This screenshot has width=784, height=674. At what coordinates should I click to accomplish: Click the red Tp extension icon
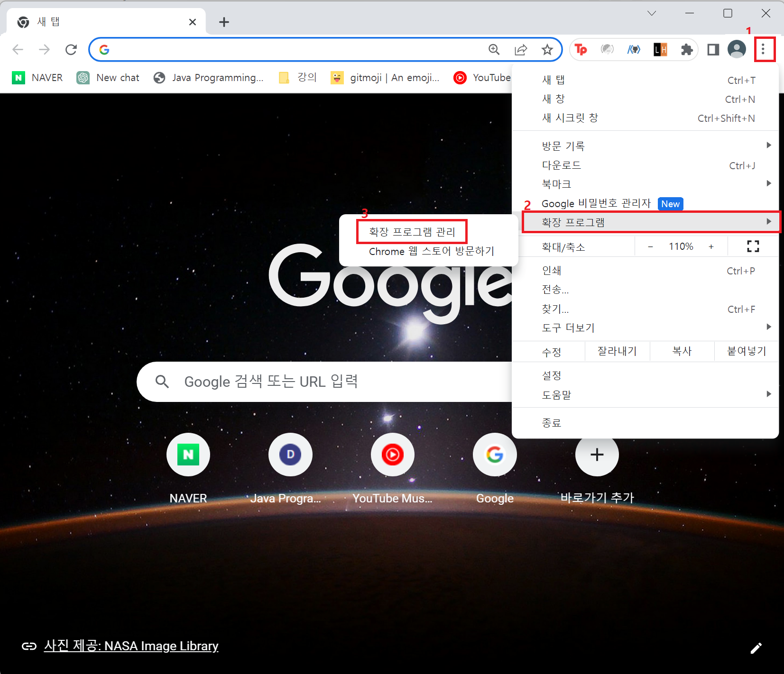pyautogui.click(x=581, y=49)
